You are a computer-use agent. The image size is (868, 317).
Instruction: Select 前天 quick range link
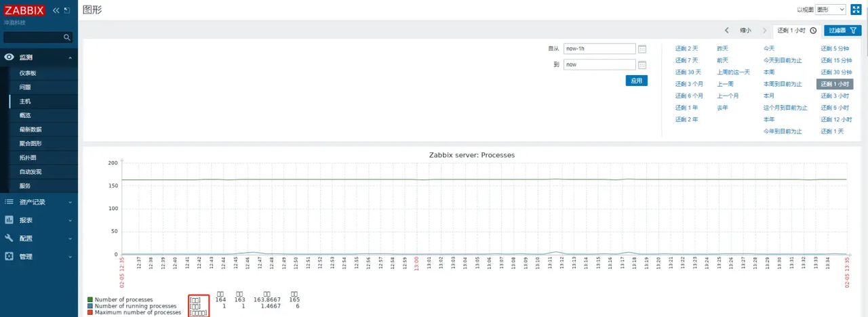pyautogui.click(x=723, y=60)
